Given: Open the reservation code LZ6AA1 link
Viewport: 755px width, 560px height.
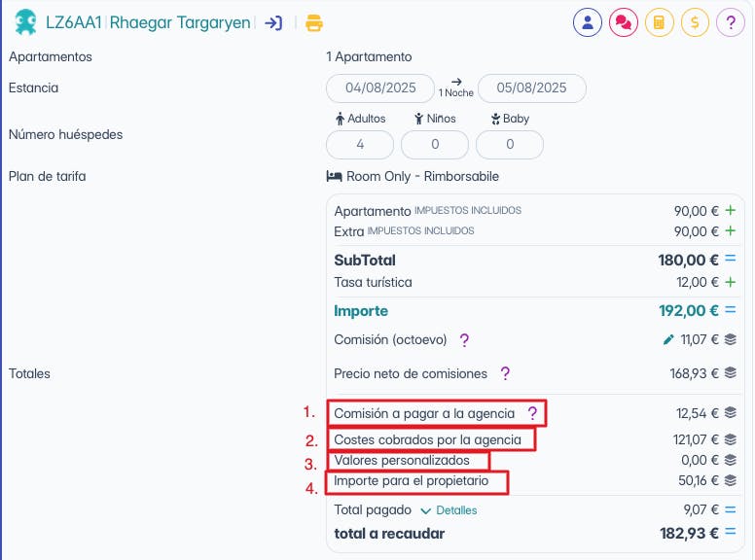Looking at the screenshot, I should tap(73, 22).
